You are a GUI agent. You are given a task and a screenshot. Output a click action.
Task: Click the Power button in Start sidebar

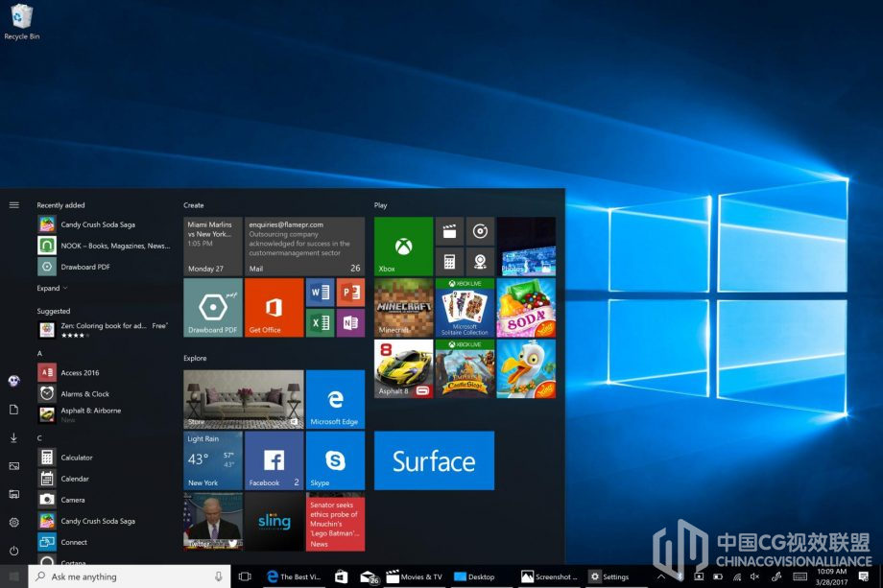14,551
